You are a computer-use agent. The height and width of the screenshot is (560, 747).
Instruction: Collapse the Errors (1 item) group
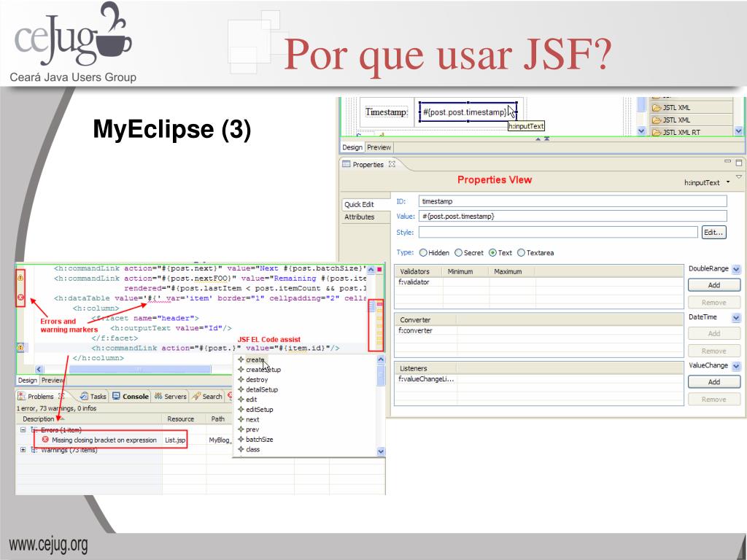click(23, 429)
